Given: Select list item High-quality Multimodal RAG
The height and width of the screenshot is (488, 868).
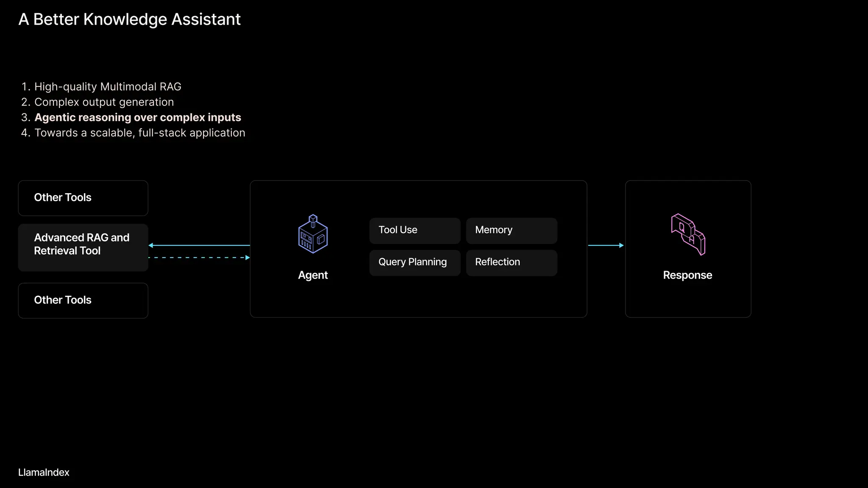Looking at the screenshot, I should 108,87.
